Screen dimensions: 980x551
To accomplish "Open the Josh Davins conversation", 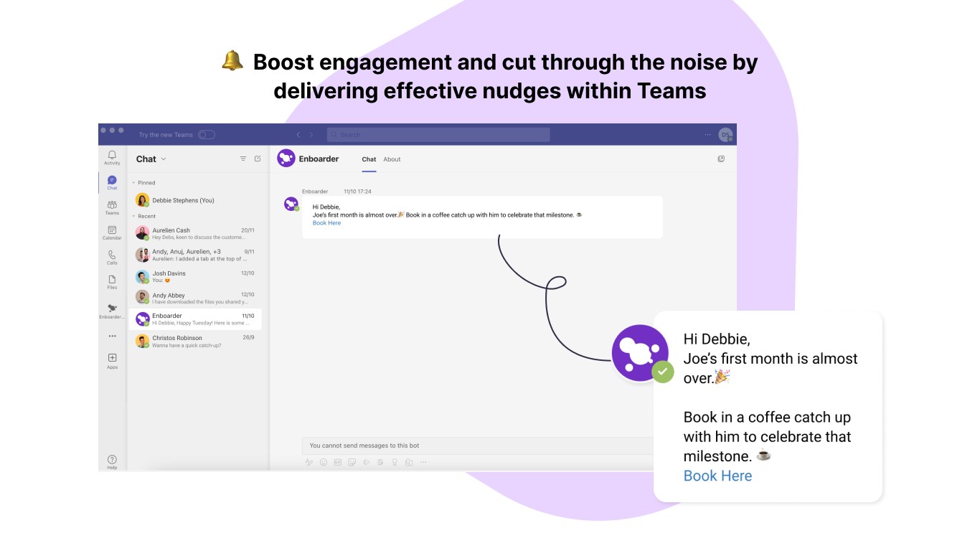I will [195, 276].
